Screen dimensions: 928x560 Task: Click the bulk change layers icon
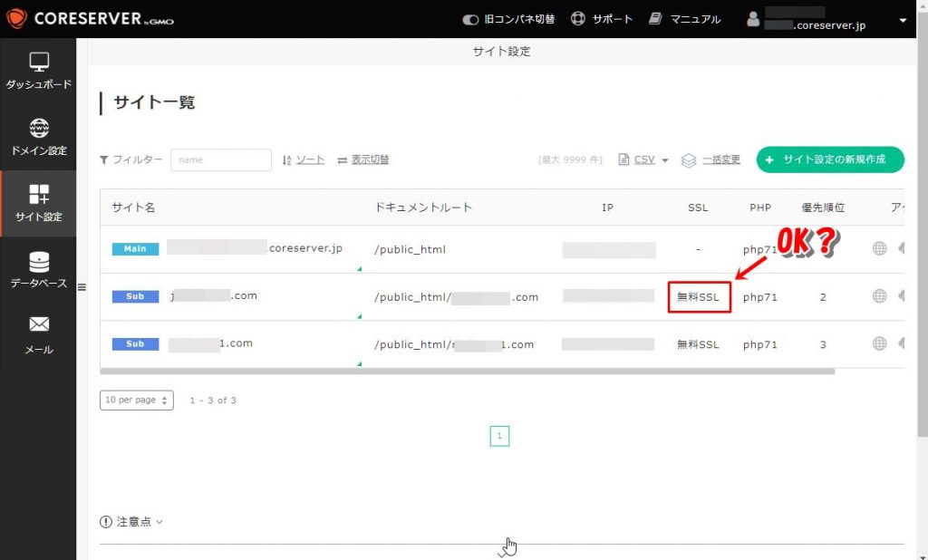(689, 159)
